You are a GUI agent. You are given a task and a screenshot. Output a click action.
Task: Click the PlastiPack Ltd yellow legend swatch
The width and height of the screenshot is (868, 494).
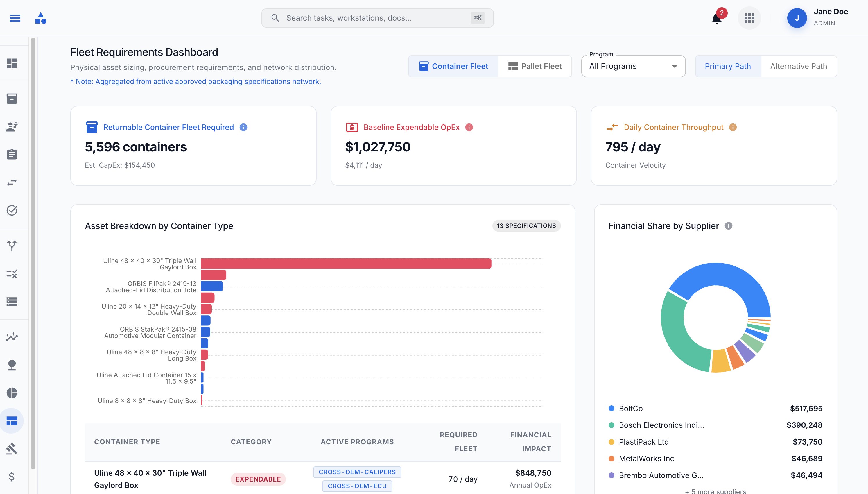[611, 442]
